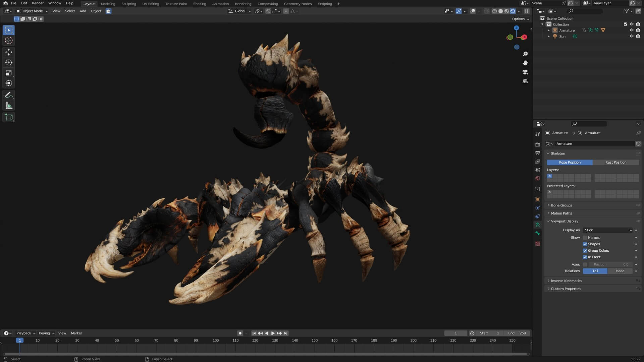The width and height of the screenshot is (644, 362).
Task: Set Relations to Head
Action: point(620,271)
